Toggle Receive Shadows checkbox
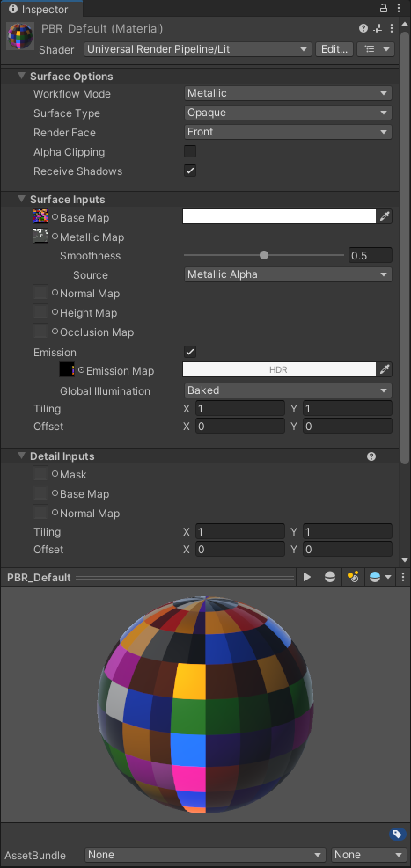 (190, 171)
